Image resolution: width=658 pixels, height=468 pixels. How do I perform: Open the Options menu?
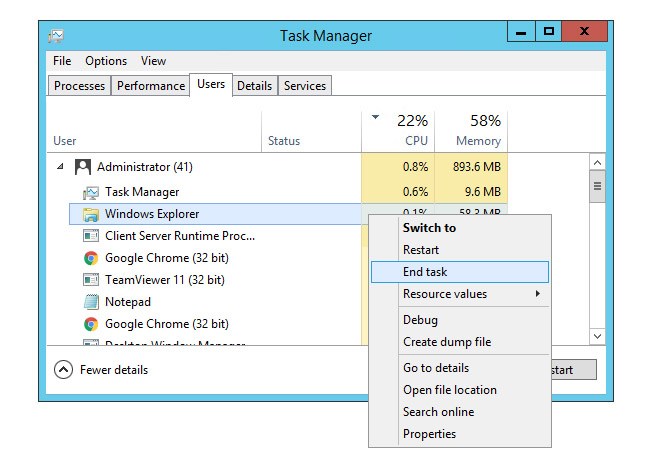coord(105,61)
